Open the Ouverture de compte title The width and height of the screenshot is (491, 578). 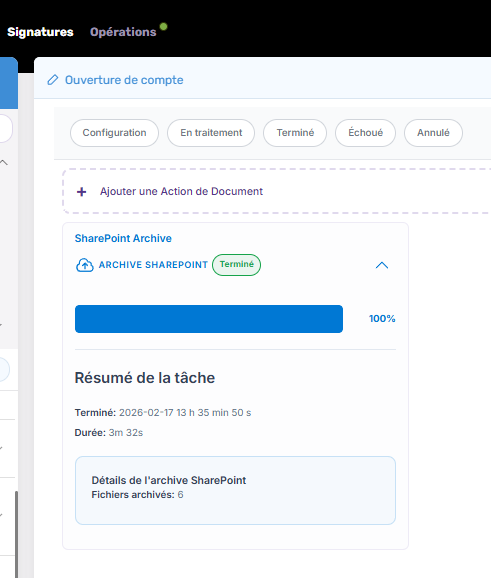tap(124, 80)
